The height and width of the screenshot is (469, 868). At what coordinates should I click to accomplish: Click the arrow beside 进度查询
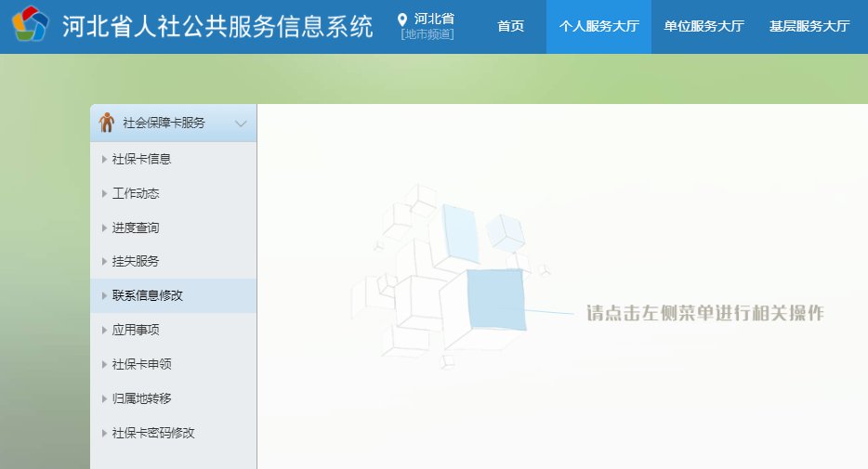coord(104,228)
